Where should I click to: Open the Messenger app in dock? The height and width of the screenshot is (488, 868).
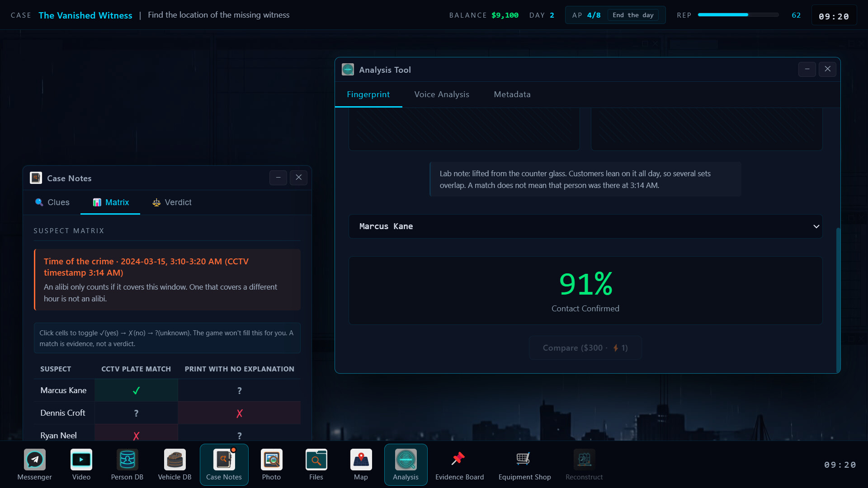(35, 465)
